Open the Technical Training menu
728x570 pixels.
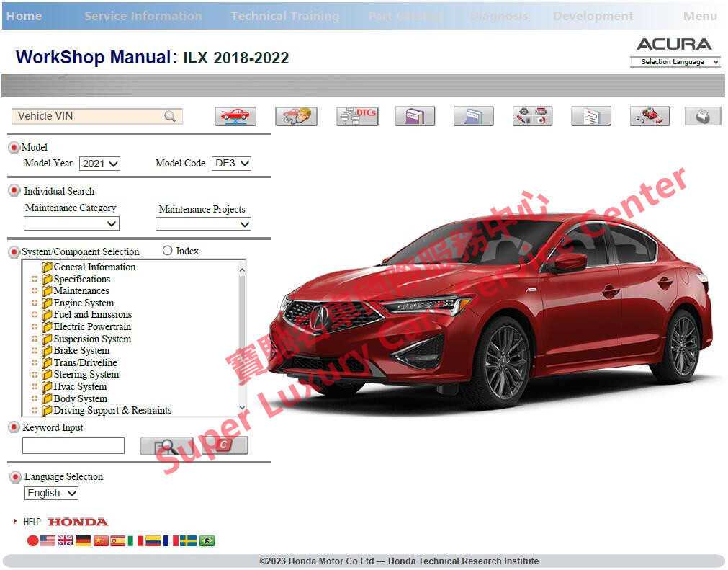pos(285,16)
